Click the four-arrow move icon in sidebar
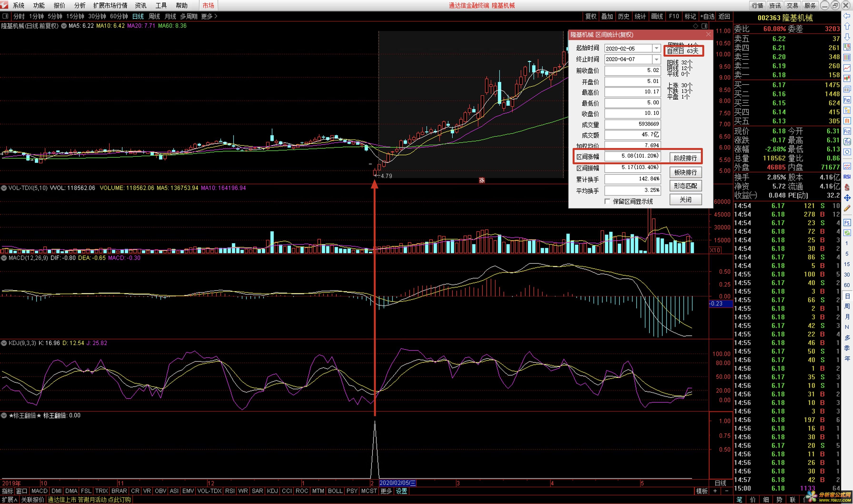This screenshot has width=853, height=504. (847, 198)
